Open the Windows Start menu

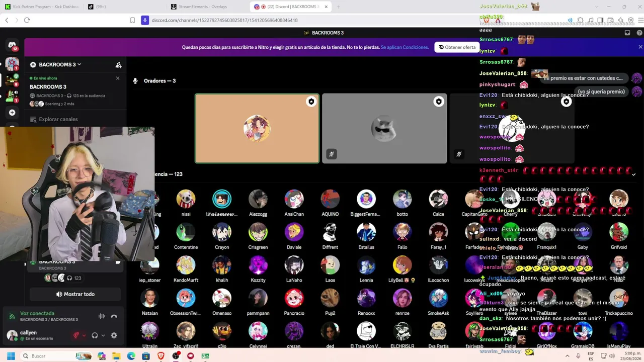click(x=11, y=356)
